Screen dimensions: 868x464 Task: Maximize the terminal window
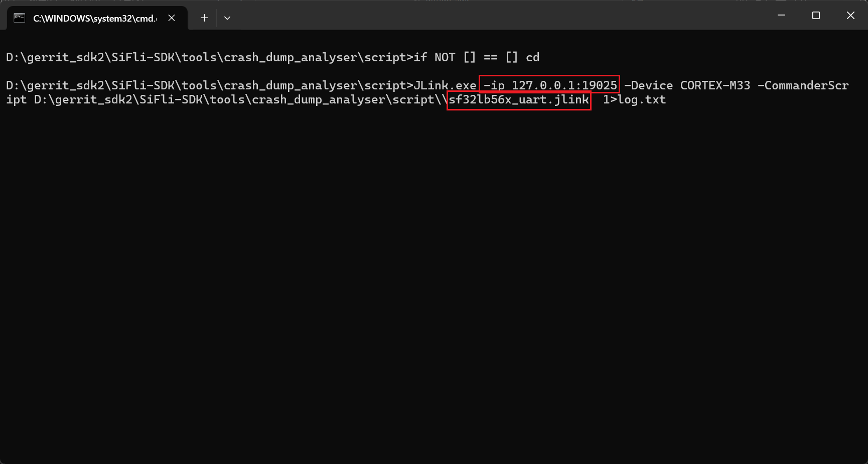816,16
